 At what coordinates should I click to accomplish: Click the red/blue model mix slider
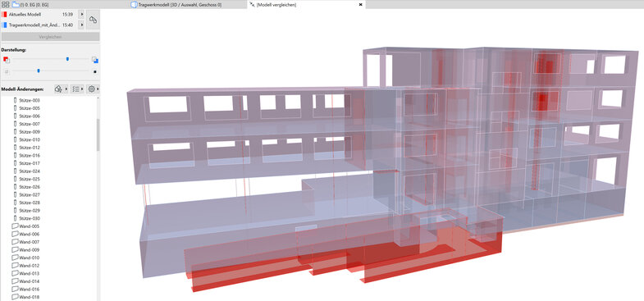click(x=68, y=59)
